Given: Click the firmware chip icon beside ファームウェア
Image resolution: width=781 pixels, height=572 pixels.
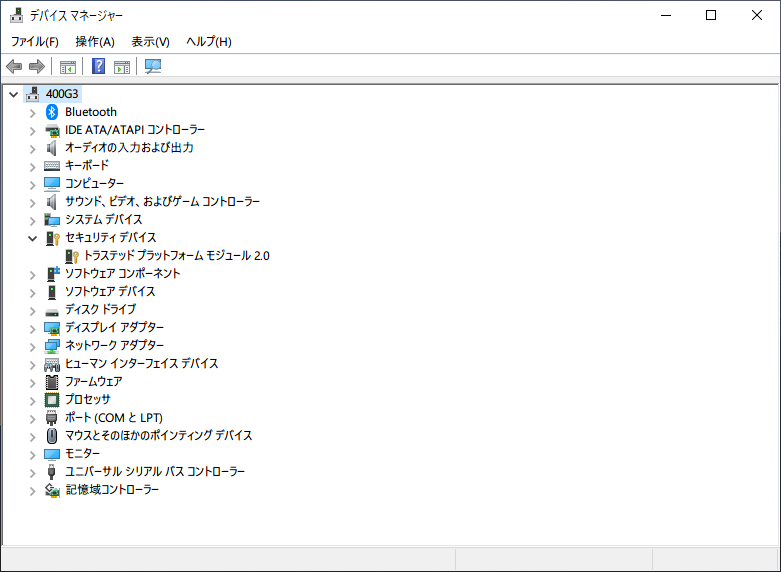Looking at the screenshot, I should 52,382.
